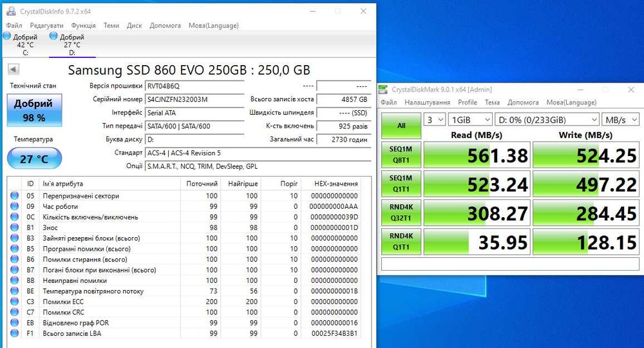Click the total hours 2730 годин field
This screenshot has height=348, width=644.
coord(343,140)
